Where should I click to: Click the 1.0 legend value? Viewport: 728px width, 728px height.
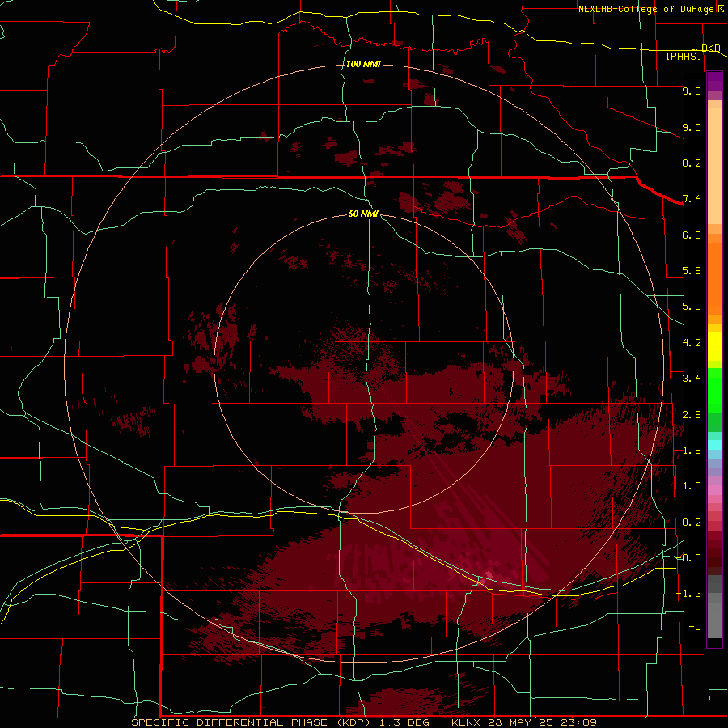pyautogui.click(x=692, y=486)
